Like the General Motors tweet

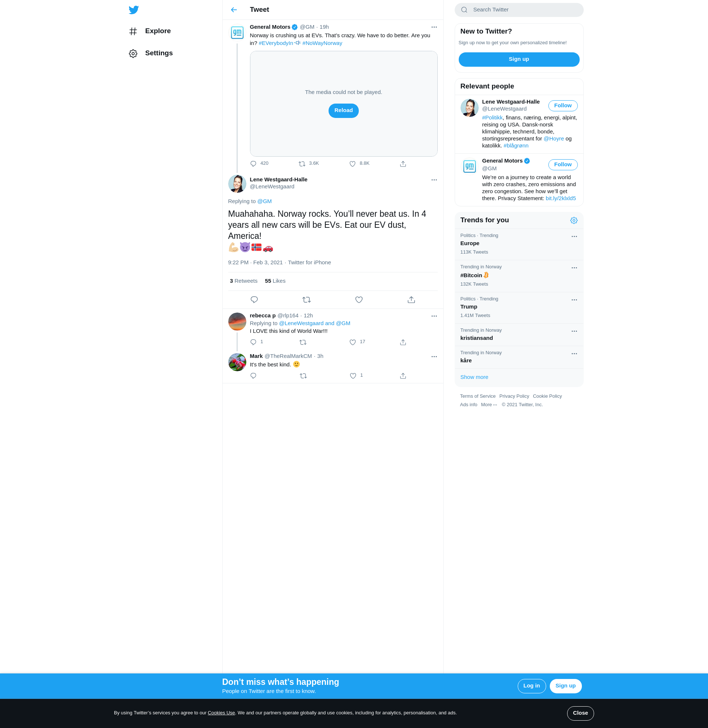[x=353, y=164]
